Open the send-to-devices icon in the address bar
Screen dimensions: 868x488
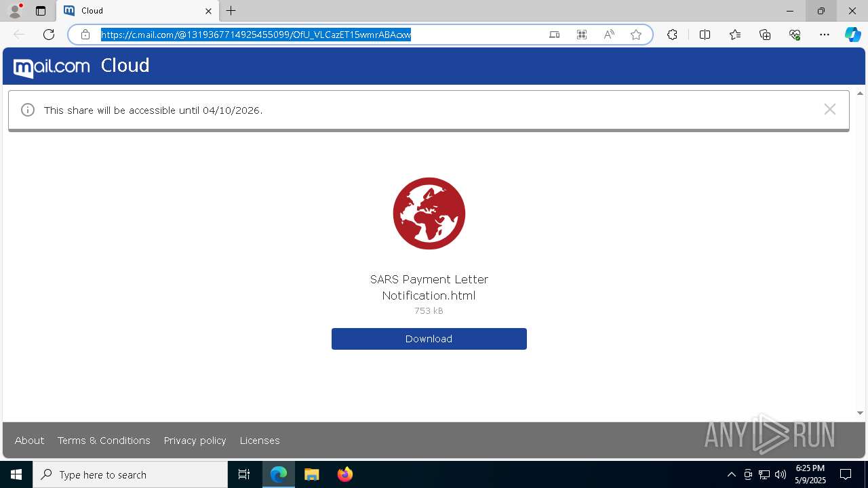[x=554, y=35]
